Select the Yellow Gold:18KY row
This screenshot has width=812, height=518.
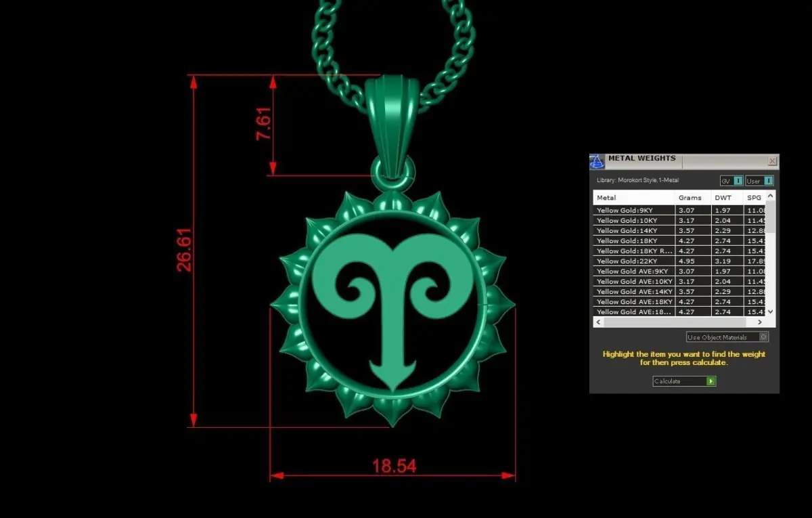(x=679, y=241)
